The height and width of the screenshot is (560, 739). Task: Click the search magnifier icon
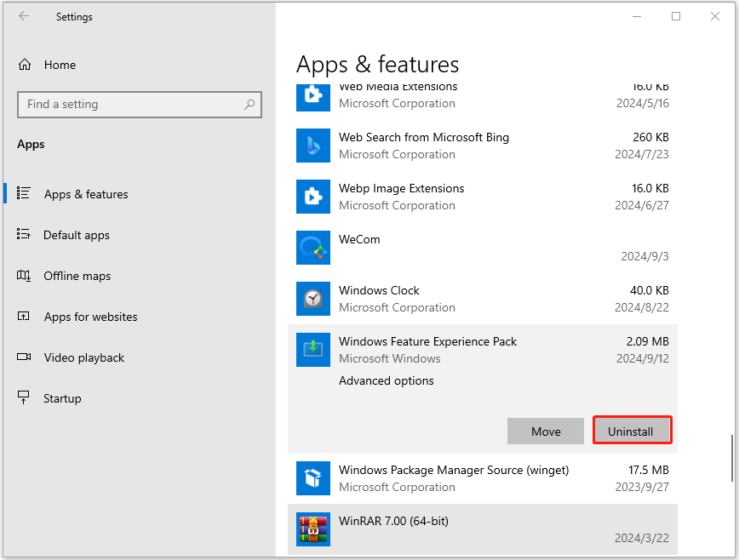point(249,104)
